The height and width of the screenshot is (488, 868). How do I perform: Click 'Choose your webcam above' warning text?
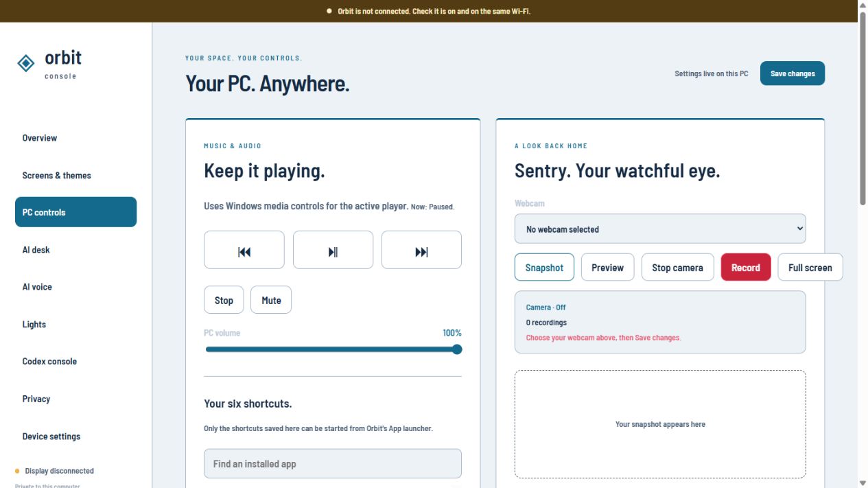tap(603, 338)
